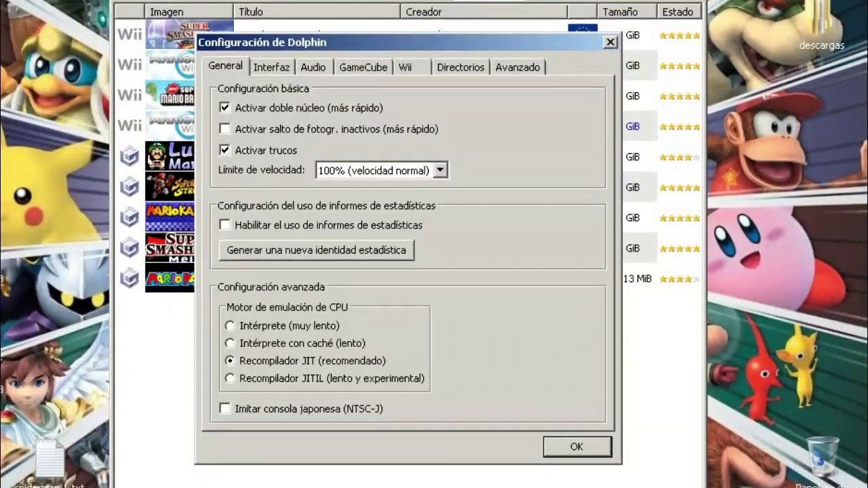Sort game list by Título column
The height and width of the screenshot is (488, 868).
pos(317,12)
